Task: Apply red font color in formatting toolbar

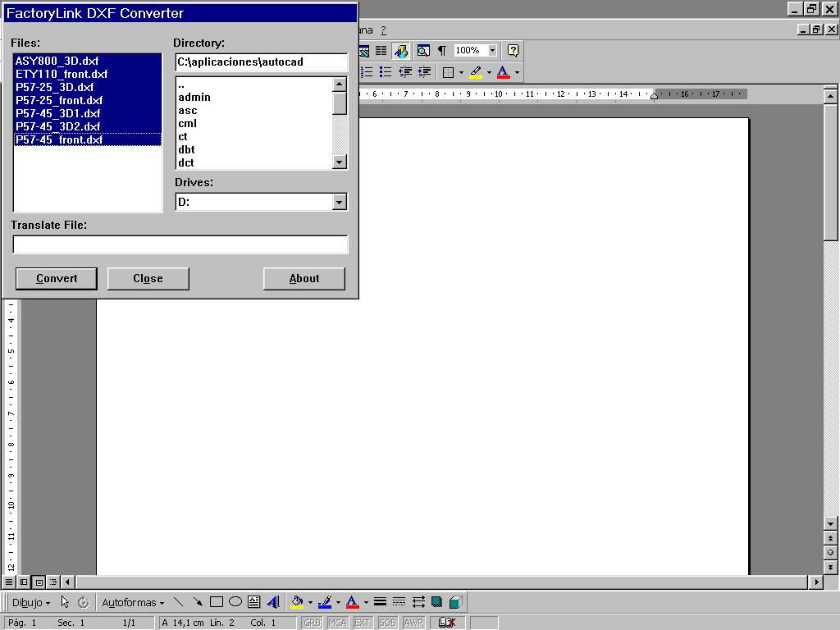Action: (503, 72)
